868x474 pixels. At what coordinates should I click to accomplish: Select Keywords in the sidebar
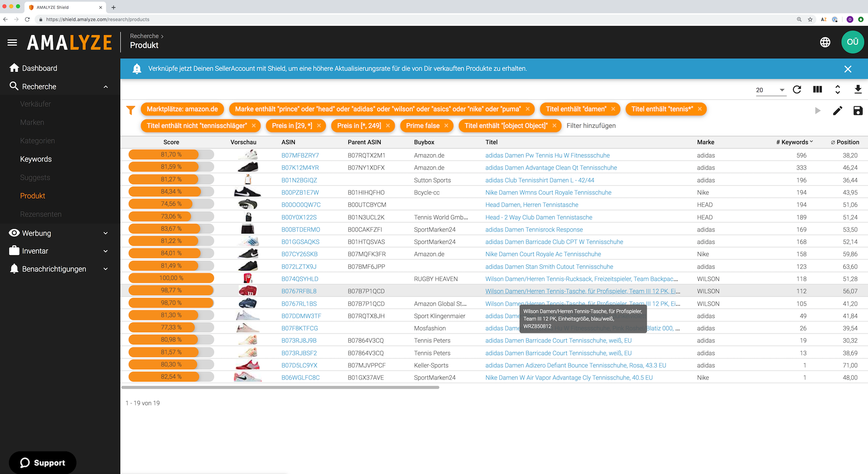[36, 159]
